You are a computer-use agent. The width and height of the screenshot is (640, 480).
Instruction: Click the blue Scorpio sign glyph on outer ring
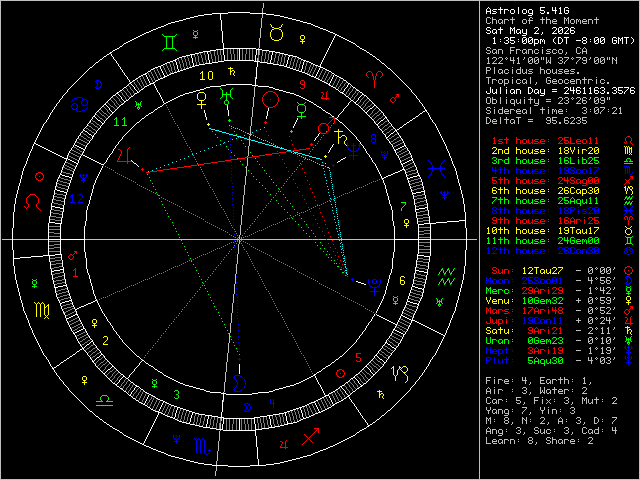203,446
